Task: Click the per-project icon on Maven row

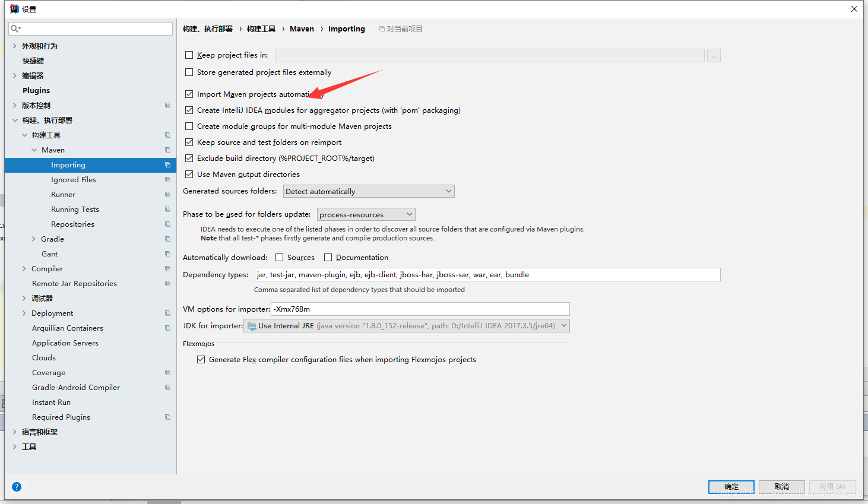Action: (167, 150)
